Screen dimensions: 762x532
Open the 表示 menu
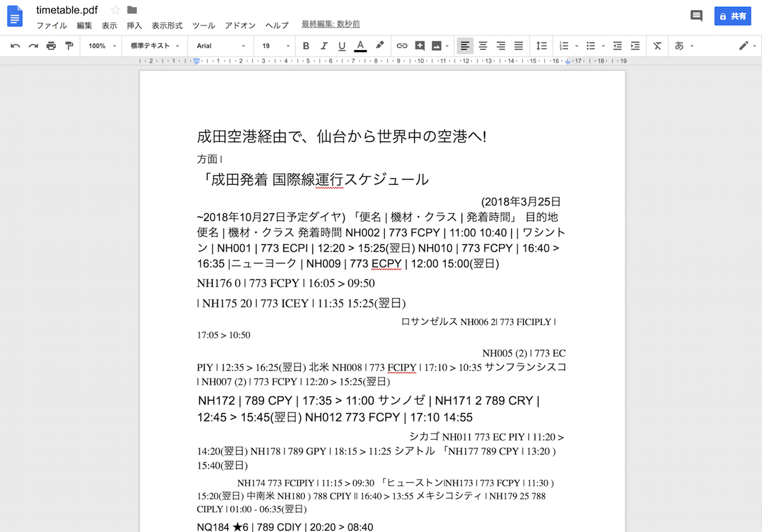tap(109, 25)
